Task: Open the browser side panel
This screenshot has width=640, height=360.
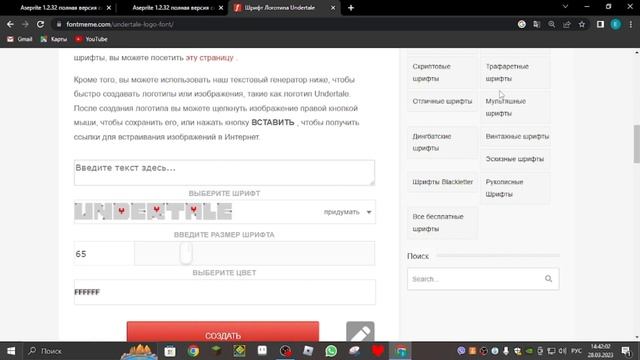Action: pyautogui.click(x=600, y=24)
